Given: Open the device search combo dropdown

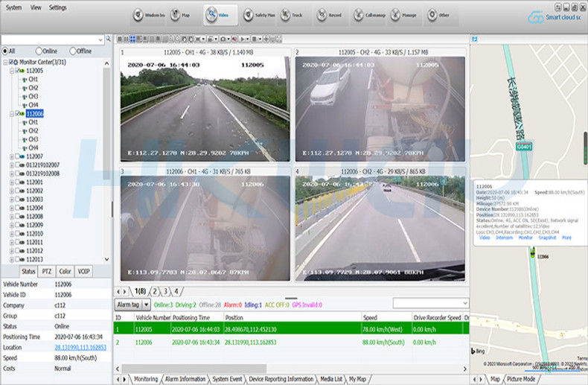Looking at the screenshot, I should 100,39.
